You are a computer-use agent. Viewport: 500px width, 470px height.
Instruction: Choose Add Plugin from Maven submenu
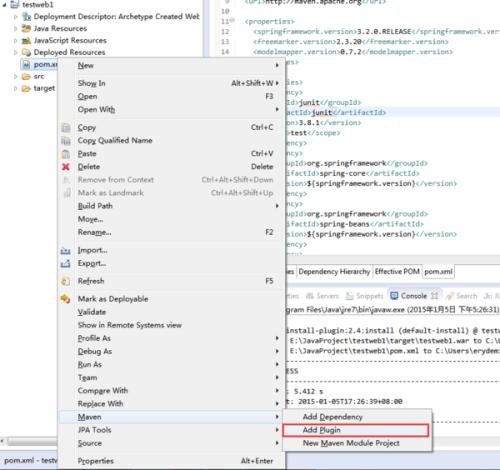click(x=356, y=430)
